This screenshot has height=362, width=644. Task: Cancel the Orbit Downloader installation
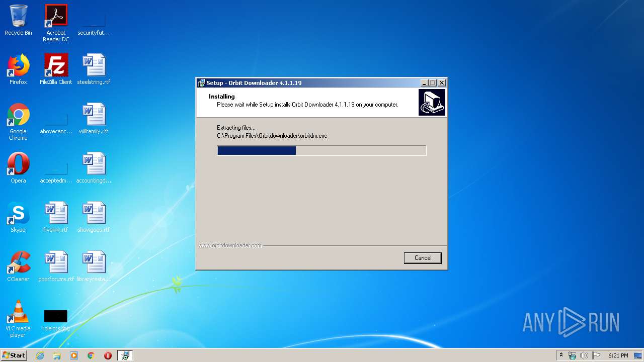pos(423,258)
